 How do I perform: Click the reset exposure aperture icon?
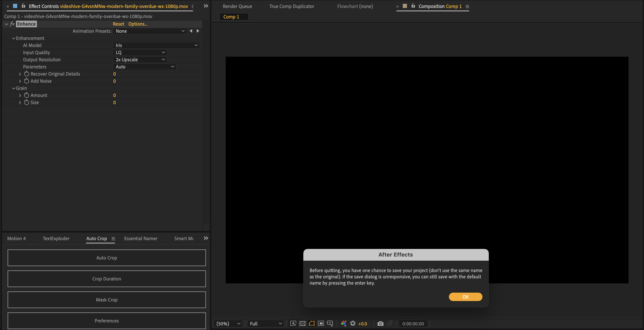353,323
